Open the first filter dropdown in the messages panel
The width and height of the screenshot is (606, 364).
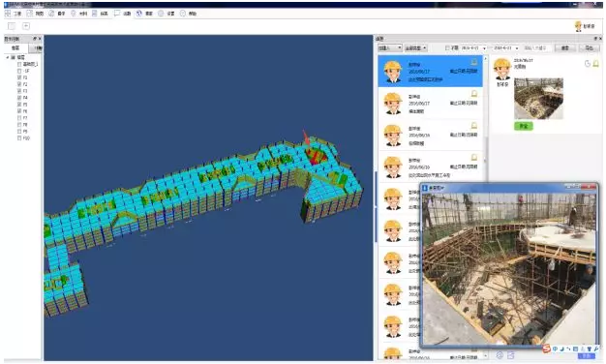(x=389, y=47)
